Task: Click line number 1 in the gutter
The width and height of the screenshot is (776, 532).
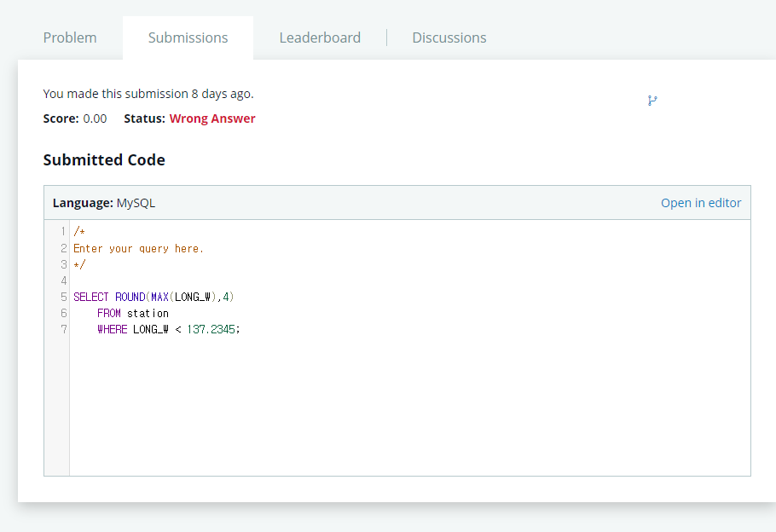Action: [63, 232]
